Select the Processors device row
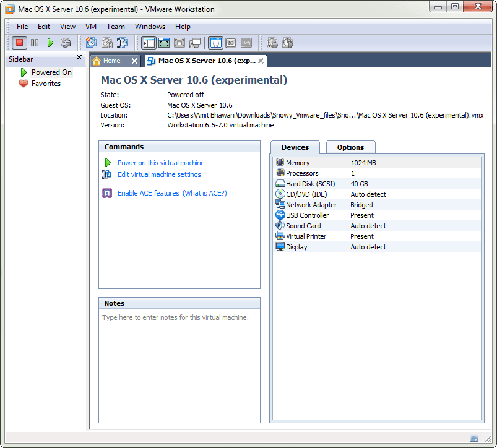497x448 pixels. click(376, 173)
